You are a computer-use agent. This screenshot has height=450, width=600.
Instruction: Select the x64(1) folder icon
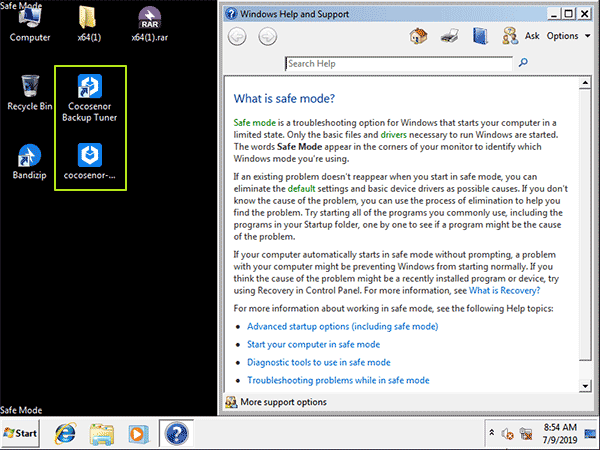[89, 24]
